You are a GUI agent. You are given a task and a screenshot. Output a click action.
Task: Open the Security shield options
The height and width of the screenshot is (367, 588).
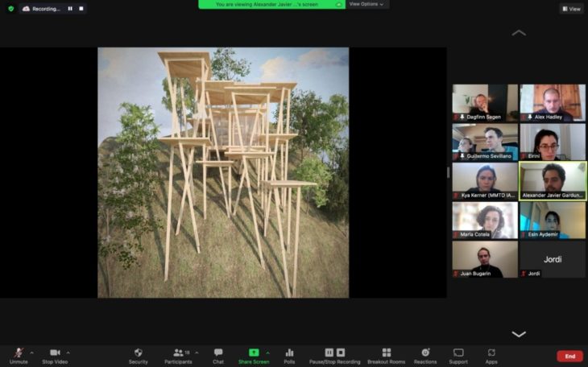(x=139, y=354)
